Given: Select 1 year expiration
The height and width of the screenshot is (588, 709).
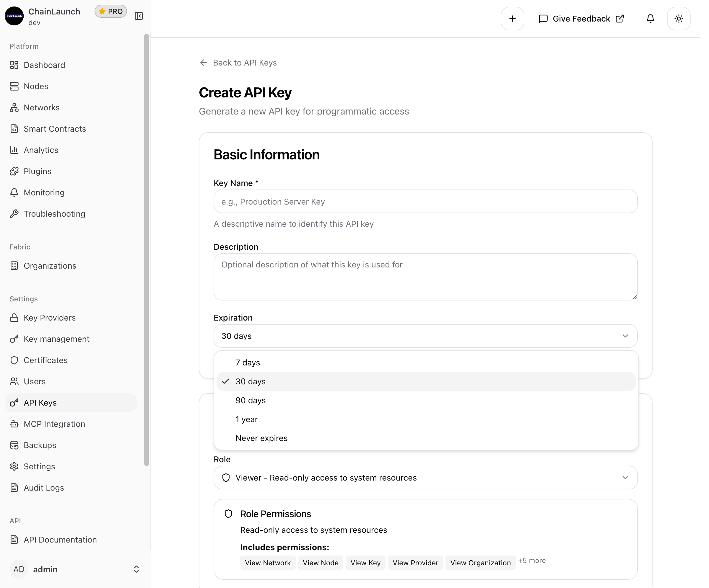Looking at the screenshot, I should [246, 419].
